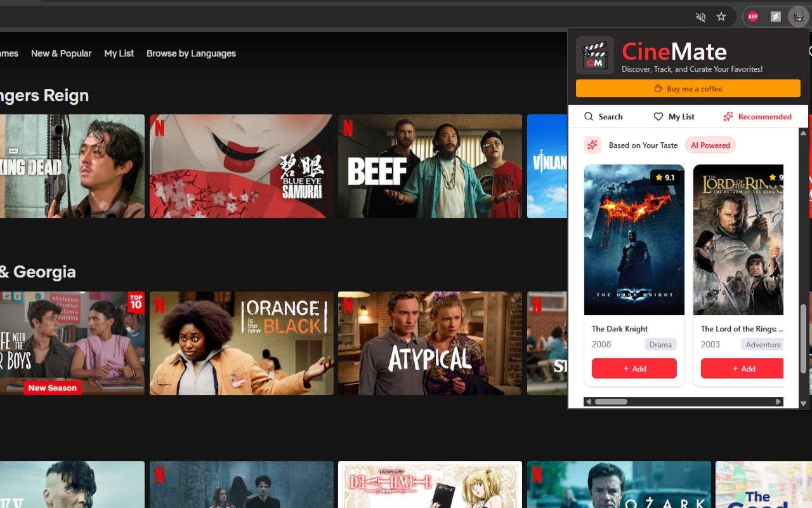
Task: Click the Adventure genre tag
Action: click(763, 344)
